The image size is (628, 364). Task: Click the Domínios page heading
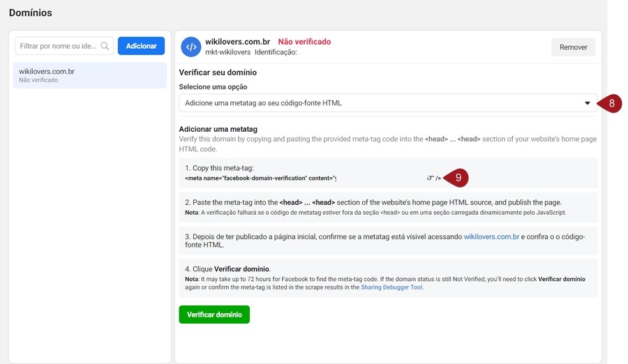31,13
